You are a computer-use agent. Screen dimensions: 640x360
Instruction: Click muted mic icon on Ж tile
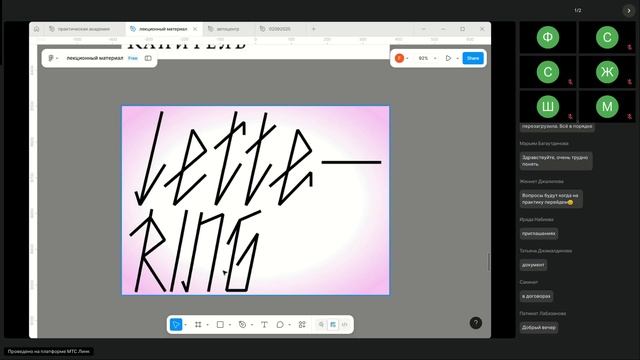629,82
